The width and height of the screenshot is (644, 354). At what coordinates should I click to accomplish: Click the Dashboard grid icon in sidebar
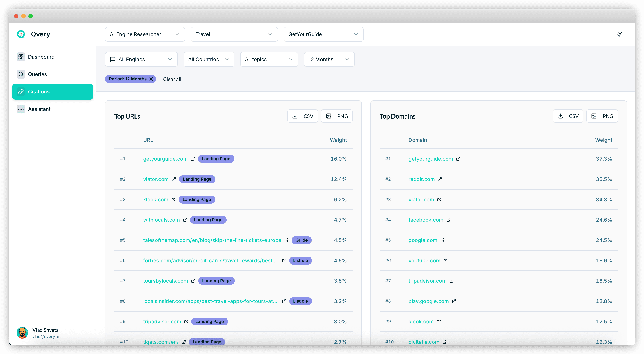(21, 57)
